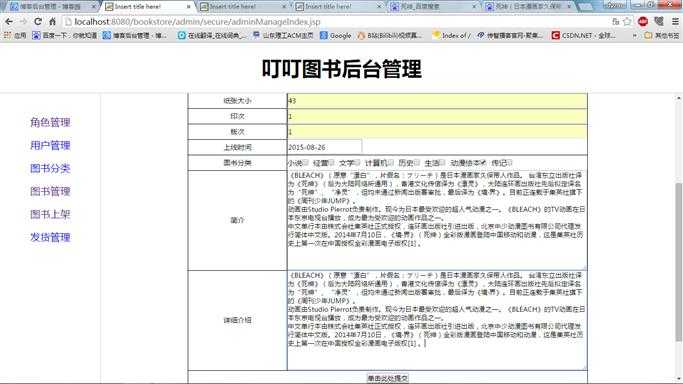
Task: Reload the current admin page
Action: point(38,21)
